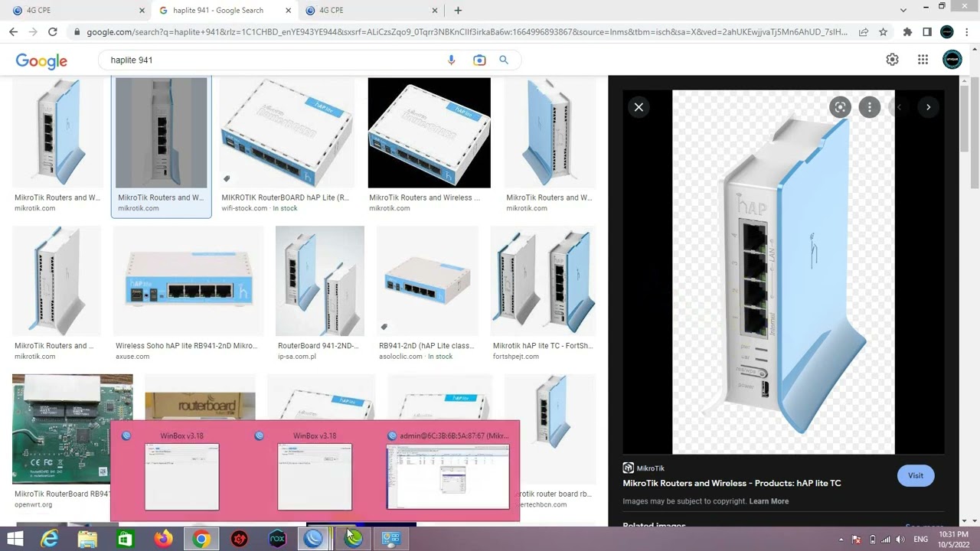Open a new browser tab

458,10
